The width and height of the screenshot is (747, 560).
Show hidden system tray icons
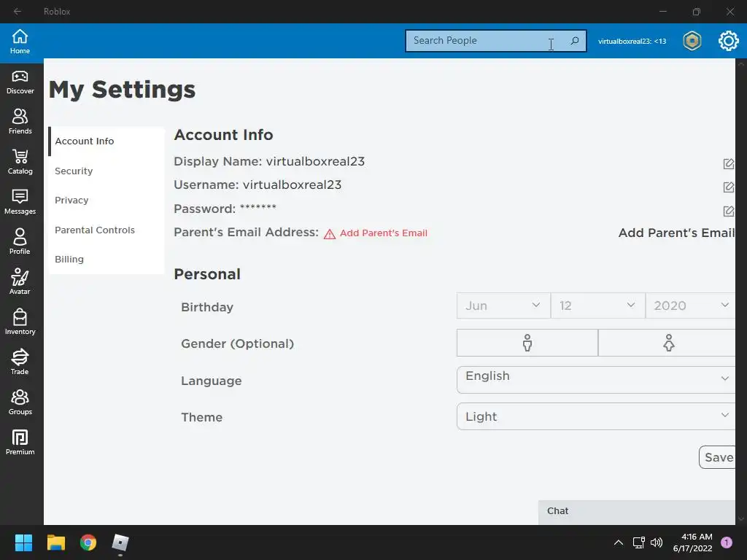coord(619,542)
